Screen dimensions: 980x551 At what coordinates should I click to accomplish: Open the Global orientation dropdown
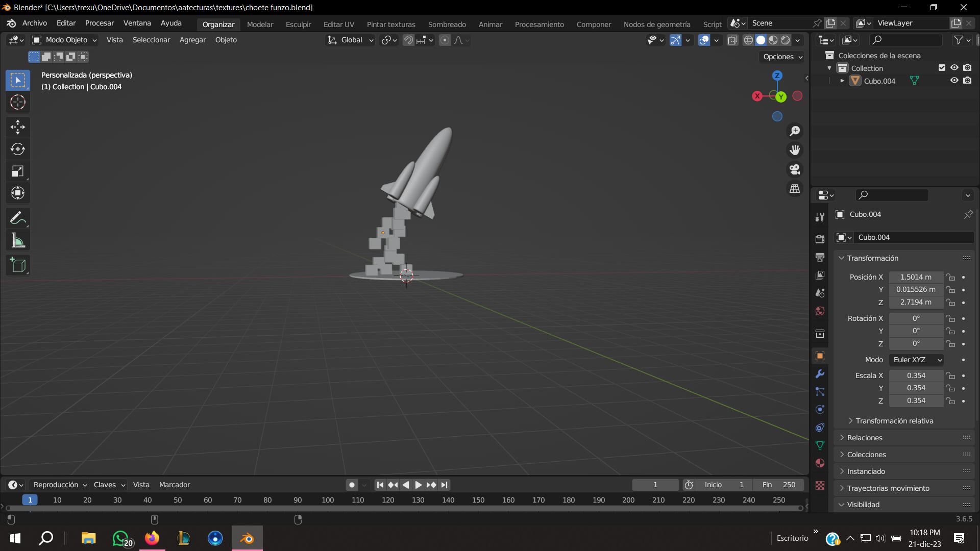[351, 40]
